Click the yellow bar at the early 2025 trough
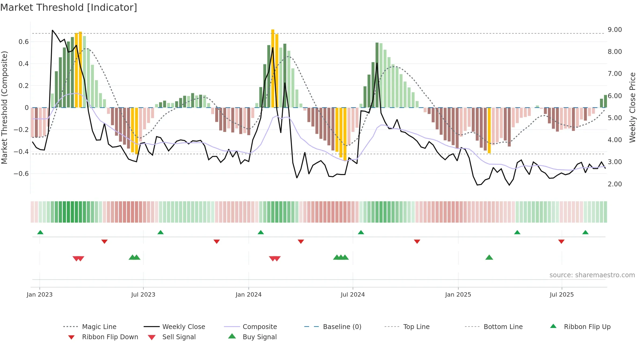This screenshot has width=644, height=362. 489,130
